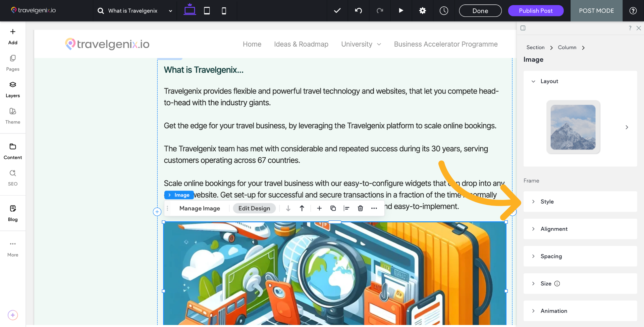Click the undo arrow icon

tap(358, 11)
